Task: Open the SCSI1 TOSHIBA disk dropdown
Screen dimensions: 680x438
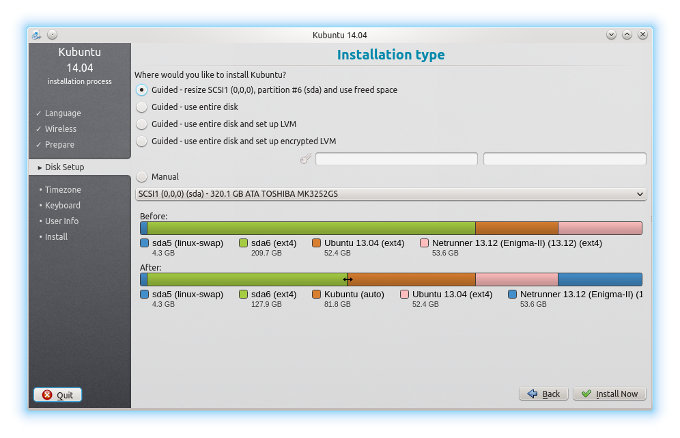Action: click(391, 194)
